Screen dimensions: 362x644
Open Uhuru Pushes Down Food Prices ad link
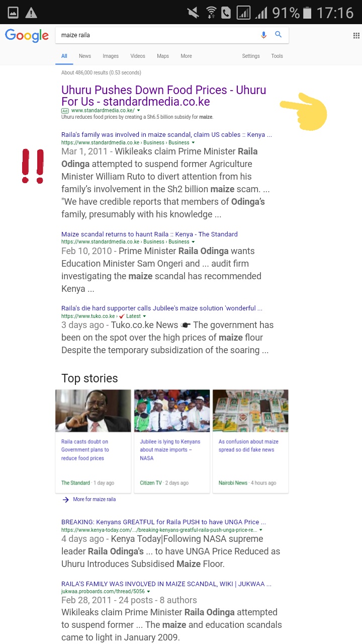coord(164,96)
